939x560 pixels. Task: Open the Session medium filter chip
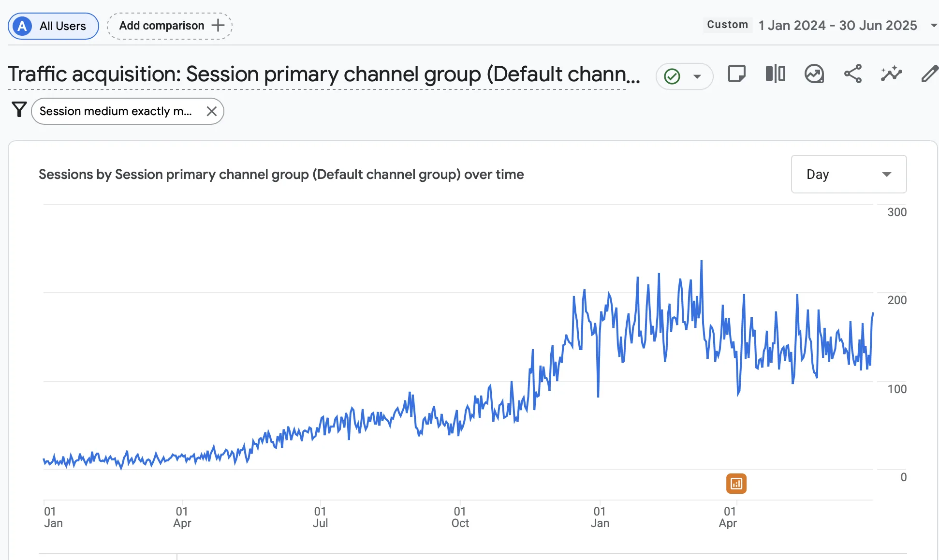116,111
